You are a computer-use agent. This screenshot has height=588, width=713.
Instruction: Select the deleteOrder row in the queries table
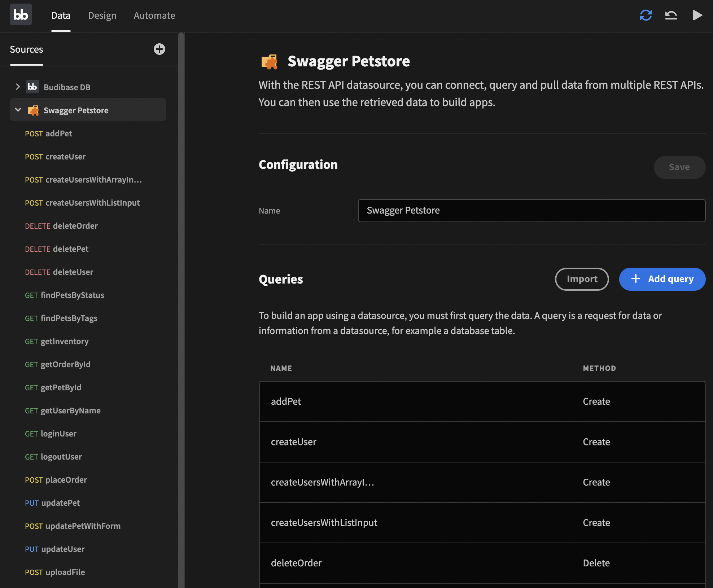pos(482,563)
